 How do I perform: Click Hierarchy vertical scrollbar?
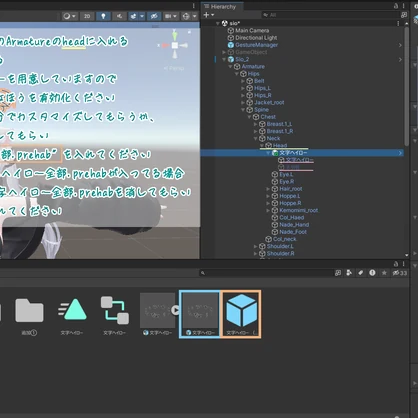406,86
